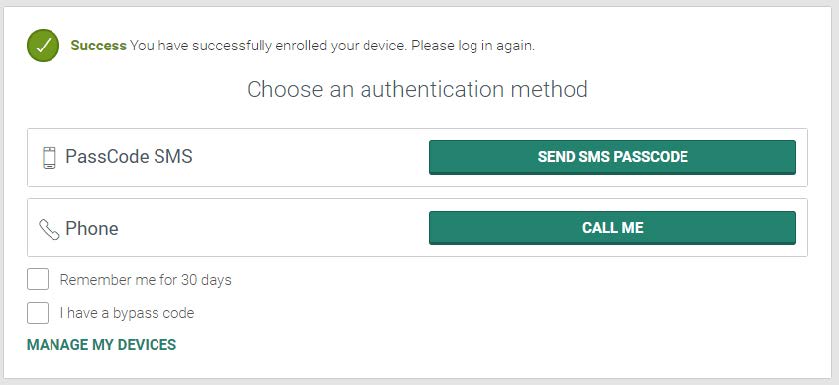This screenshot has width=839, height=385.
Task: Send an SMS passcode
Action: [x=612, y=157]
